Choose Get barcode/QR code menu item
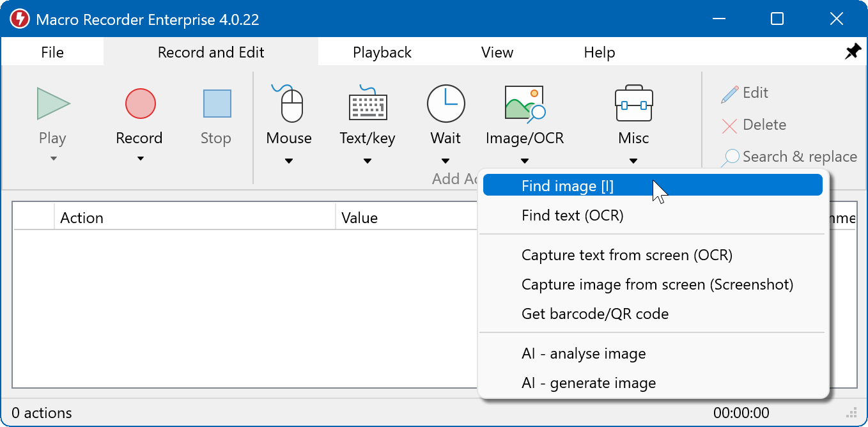This screenshot has width=868, height=427. pyautogui.click(x=594, y=314)
